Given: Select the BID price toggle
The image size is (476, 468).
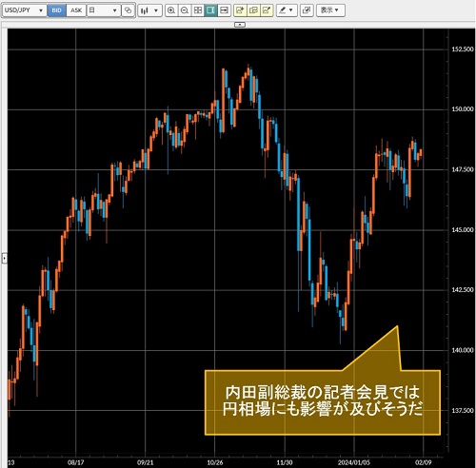Looking at the screenshot, I should click(x=56, y=10).
